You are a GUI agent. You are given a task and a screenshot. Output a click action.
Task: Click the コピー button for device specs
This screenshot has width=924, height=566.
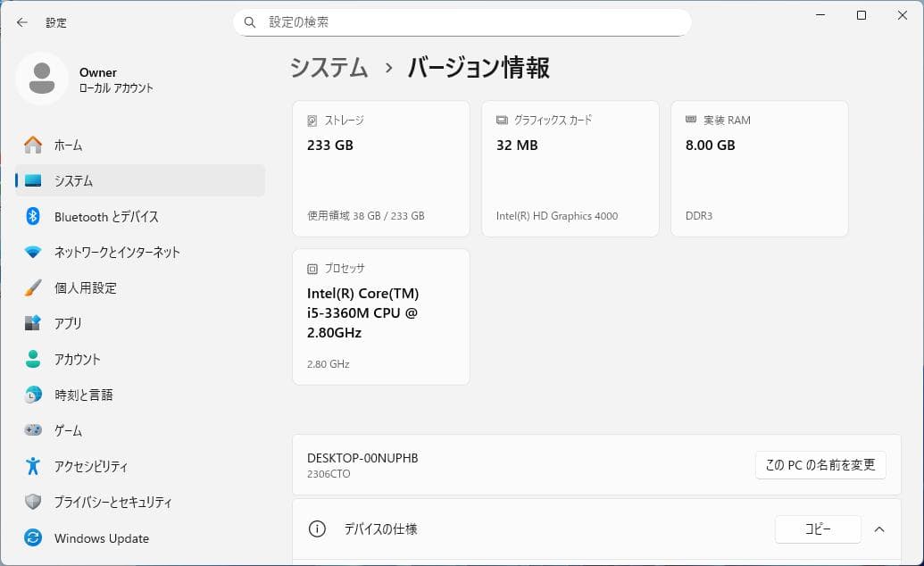click(x=818, y=529)
